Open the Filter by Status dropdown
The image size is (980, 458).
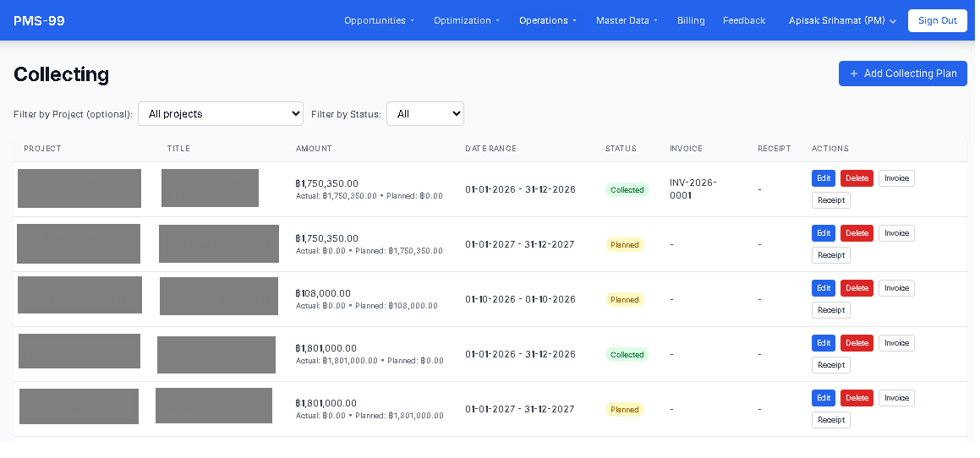424,114
